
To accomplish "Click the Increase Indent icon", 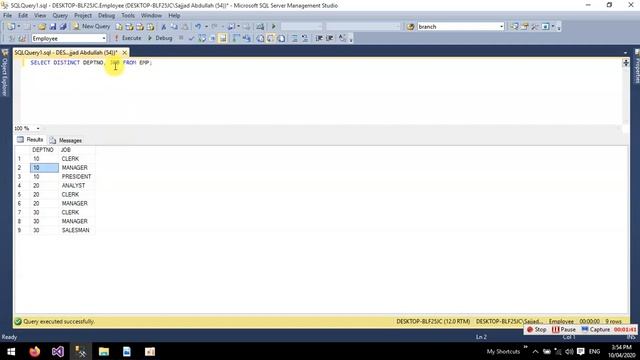I will click(x=330, y=38).
